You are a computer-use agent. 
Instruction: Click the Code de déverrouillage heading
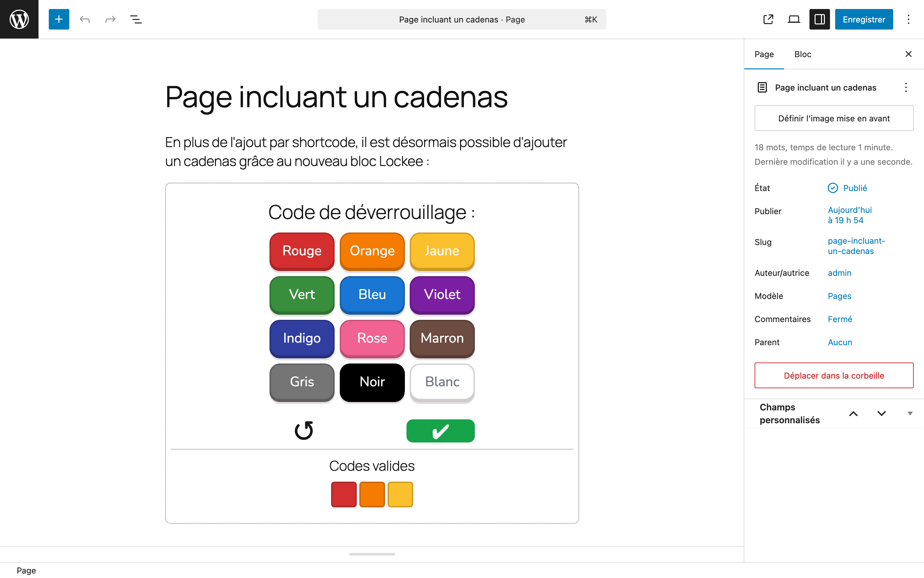point(372,212)
